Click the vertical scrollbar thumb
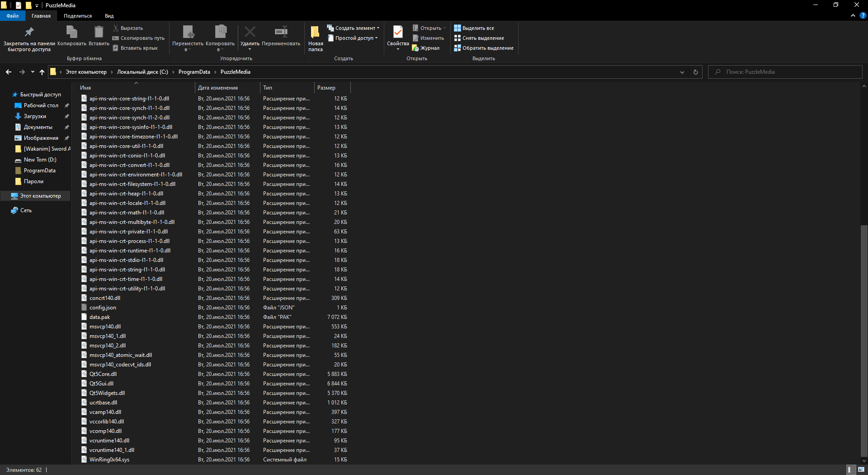 coord(863,341)
